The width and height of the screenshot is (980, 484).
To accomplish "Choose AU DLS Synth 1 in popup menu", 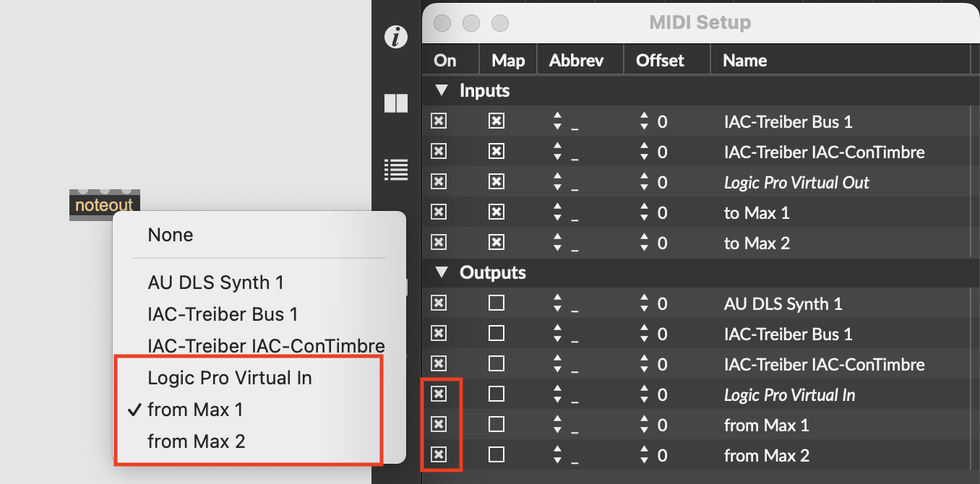I will [215, 282].
